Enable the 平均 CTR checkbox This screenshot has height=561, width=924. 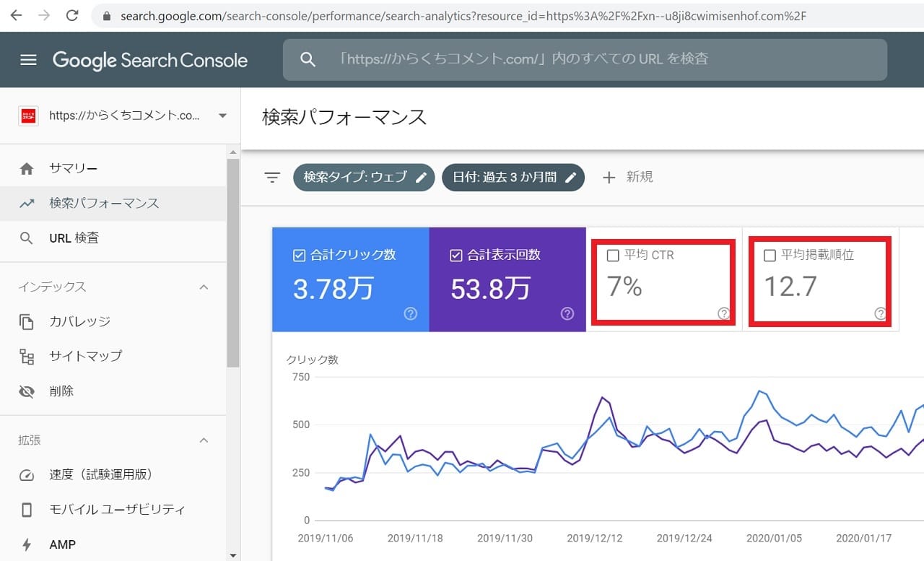tap(613, 255)
